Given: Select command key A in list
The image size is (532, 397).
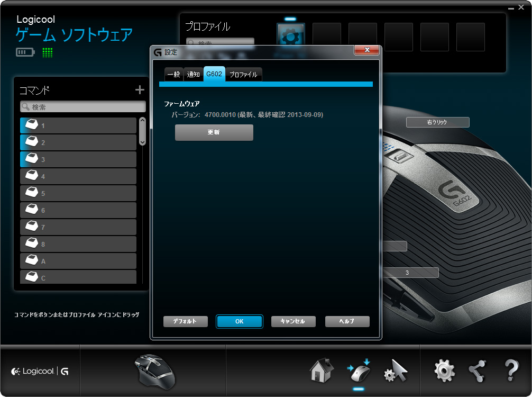Looking at the screenshot, I should point(78,261).
